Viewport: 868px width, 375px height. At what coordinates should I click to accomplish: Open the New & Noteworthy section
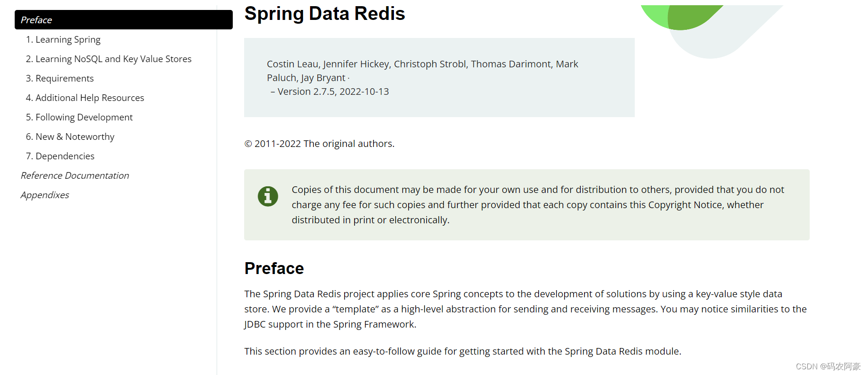[70, 137]
